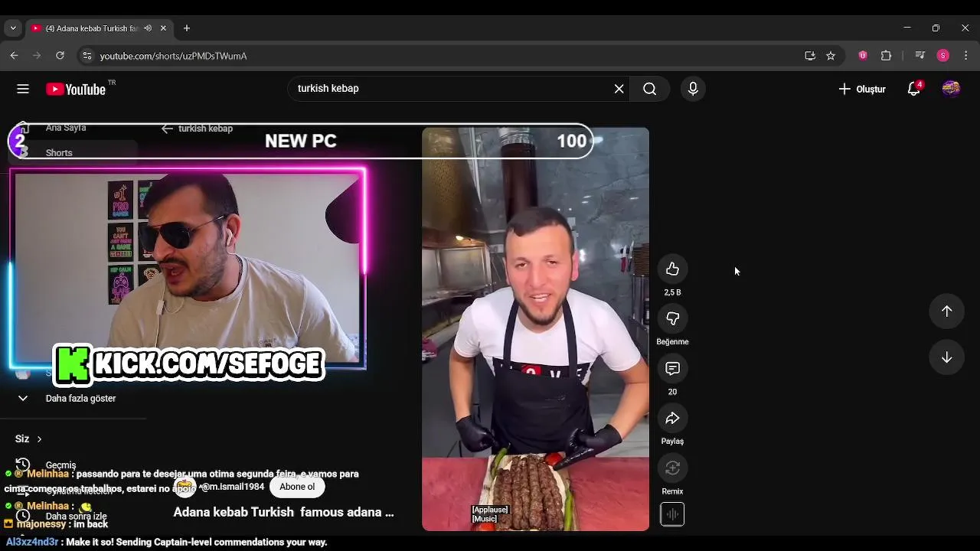Install app icon in address bar
Image resolution: width=980 pixels, height=551 pixels.
[810, 56]
